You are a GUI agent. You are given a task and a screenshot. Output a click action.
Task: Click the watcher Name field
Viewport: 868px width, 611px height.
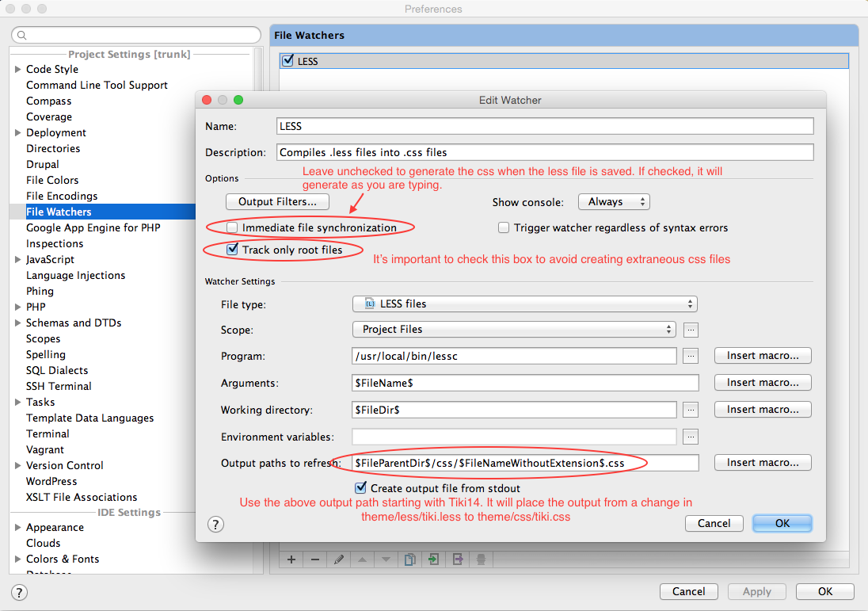(x=545, y=126)
